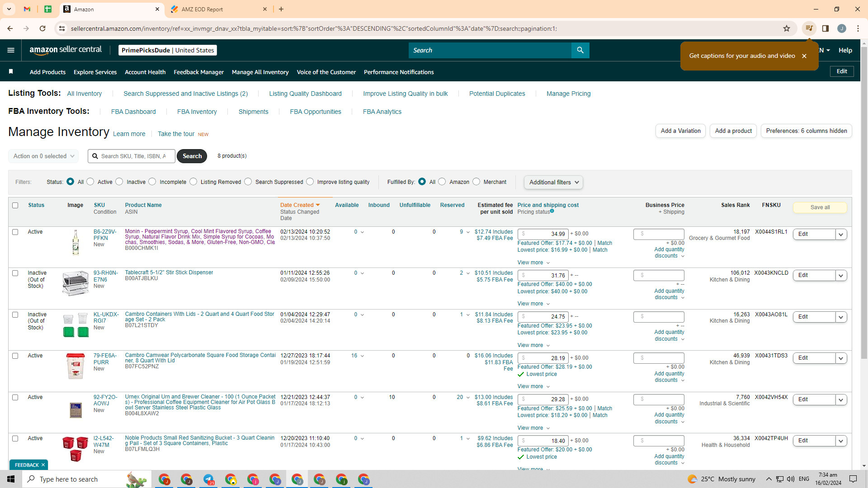Select the checkbox for SKU B6-2Z9V-PFKN
Screen dimensions: 868x488
[x=15, y=232]
